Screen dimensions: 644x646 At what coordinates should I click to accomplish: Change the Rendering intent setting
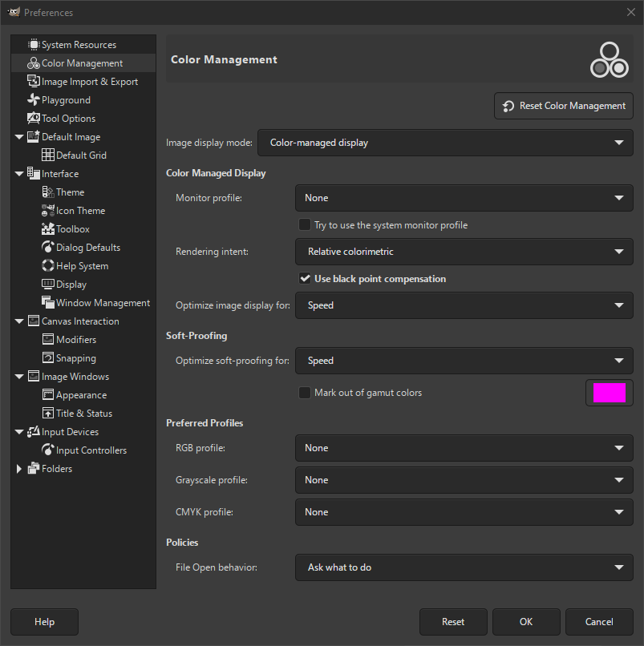point(464,251)
